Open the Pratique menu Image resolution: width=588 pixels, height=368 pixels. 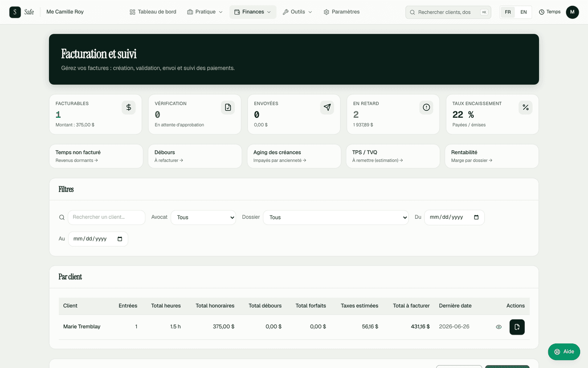click(205, 12)
